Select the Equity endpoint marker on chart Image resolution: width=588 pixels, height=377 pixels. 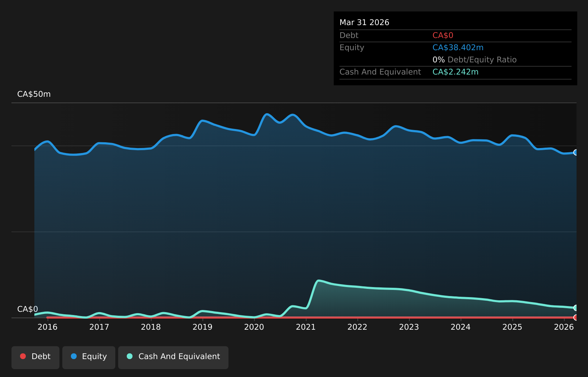point(576,152)
